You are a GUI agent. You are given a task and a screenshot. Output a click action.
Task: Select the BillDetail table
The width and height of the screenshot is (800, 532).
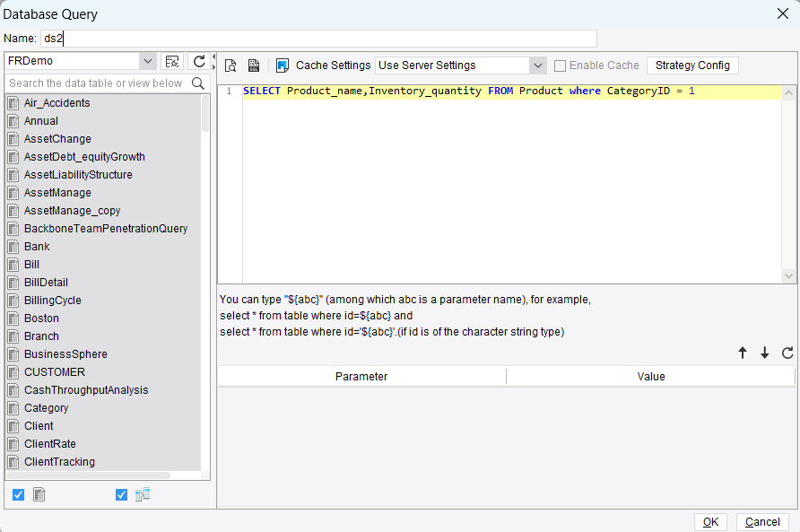pos(46,283)
